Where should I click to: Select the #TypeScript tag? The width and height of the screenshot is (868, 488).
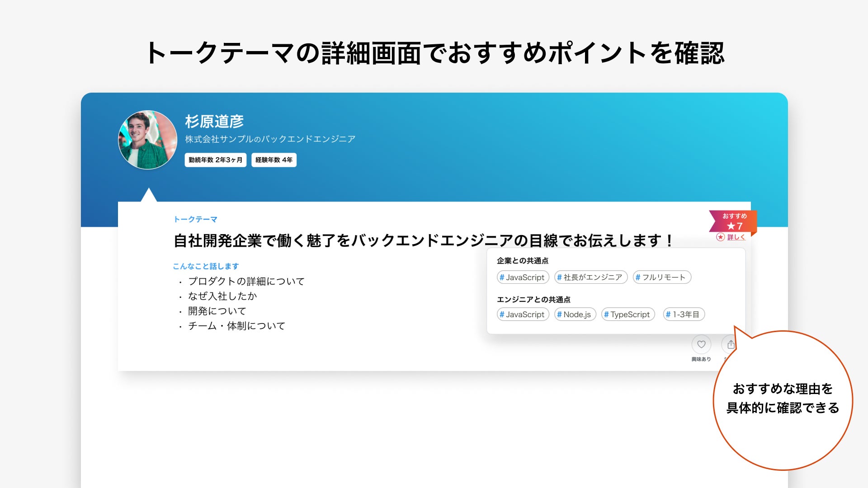coord(627,314)
